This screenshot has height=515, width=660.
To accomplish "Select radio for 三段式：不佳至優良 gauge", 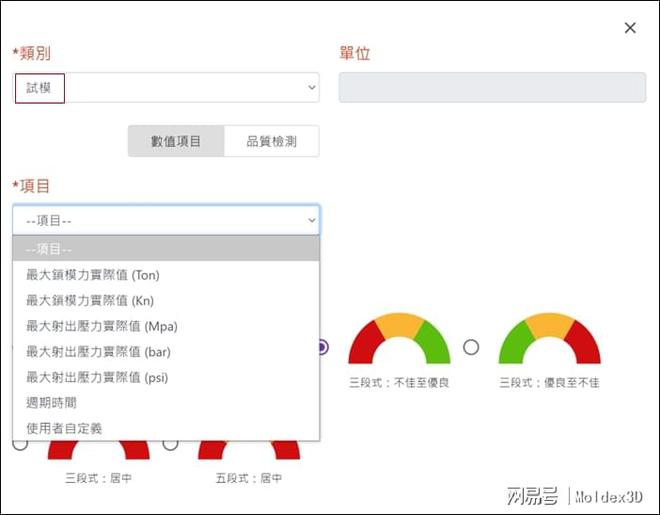I will pos(323,347).
